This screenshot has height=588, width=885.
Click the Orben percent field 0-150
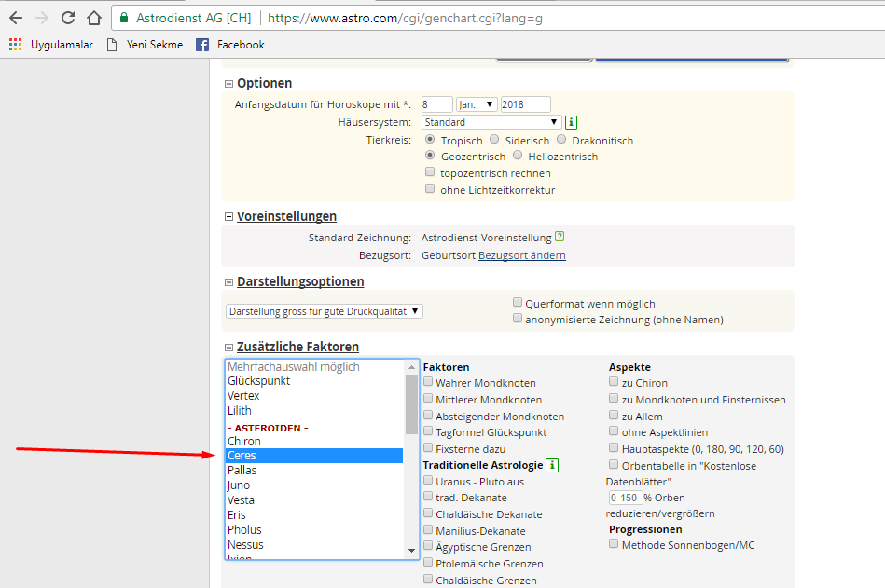point(626,498)
